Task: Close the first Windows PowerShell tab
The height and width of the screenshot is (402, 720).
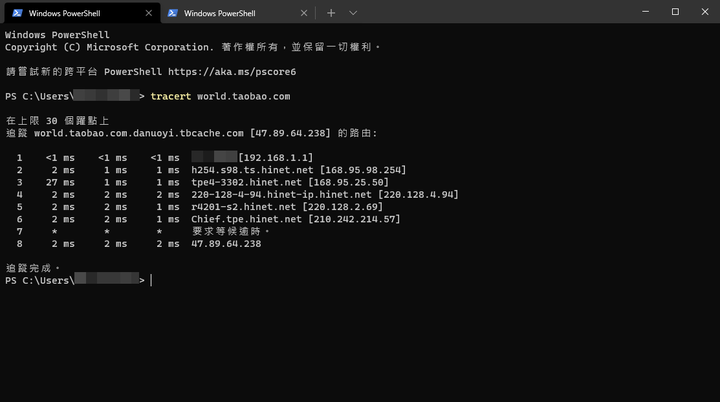Action: click(148, 13)
